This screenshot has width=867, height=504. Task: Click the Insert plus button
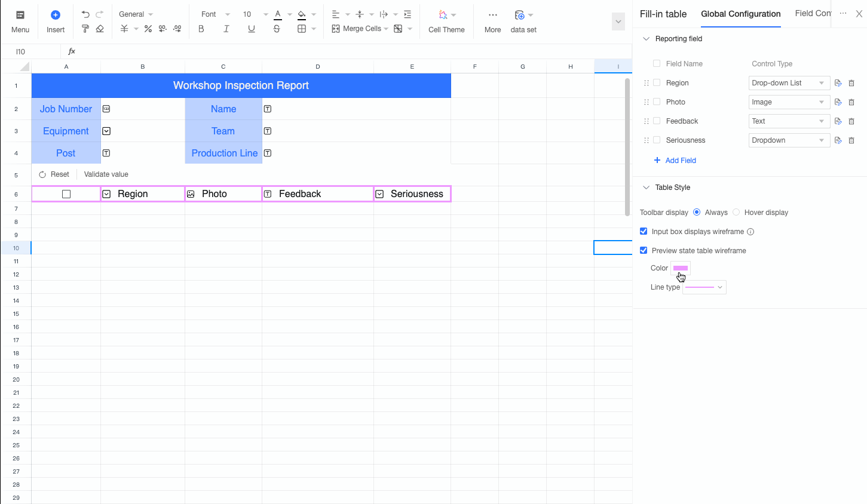point(56,21)
